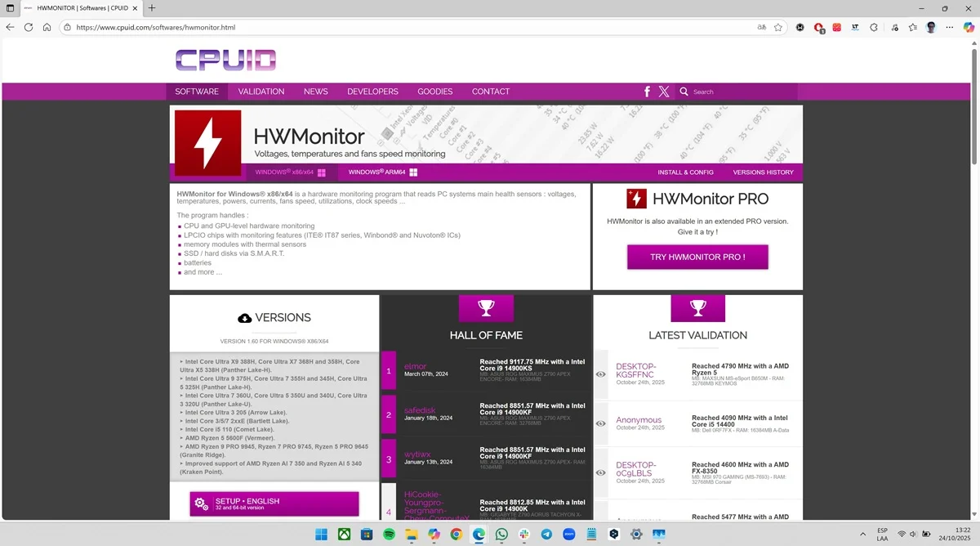Select the WINDOWS ARM64 tab
Screen dimensions: 980x546
(383, 172)
